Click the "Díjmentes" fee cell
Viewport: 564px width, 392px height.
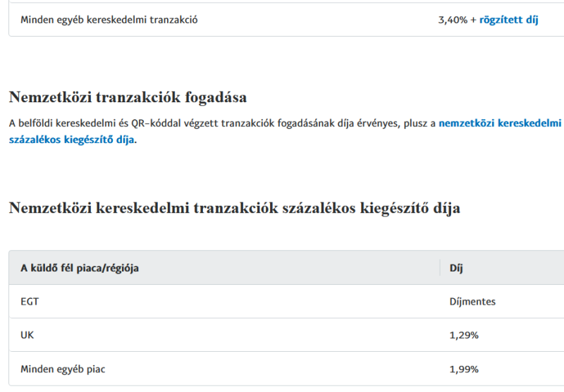(x=472, y=302)
